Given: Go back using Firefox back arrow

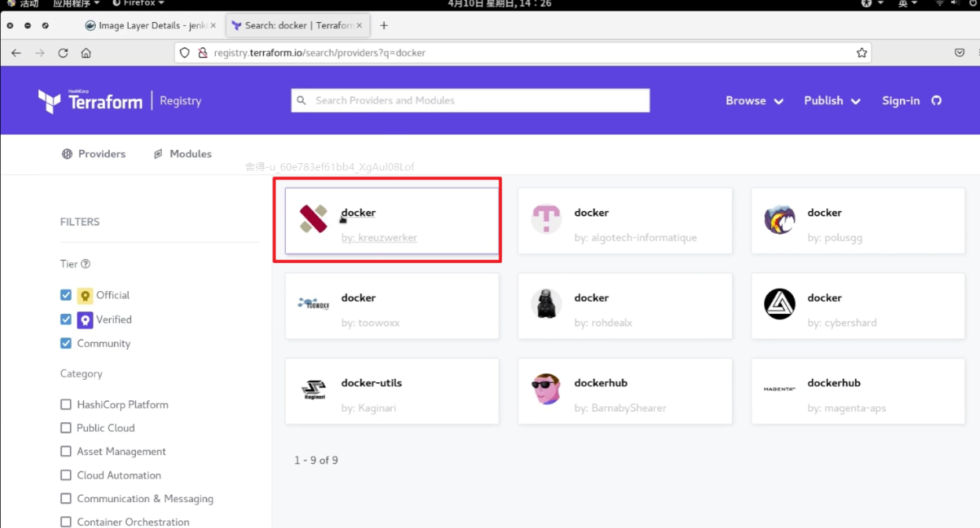Looking at the screenshot, I should click(16, 53).
